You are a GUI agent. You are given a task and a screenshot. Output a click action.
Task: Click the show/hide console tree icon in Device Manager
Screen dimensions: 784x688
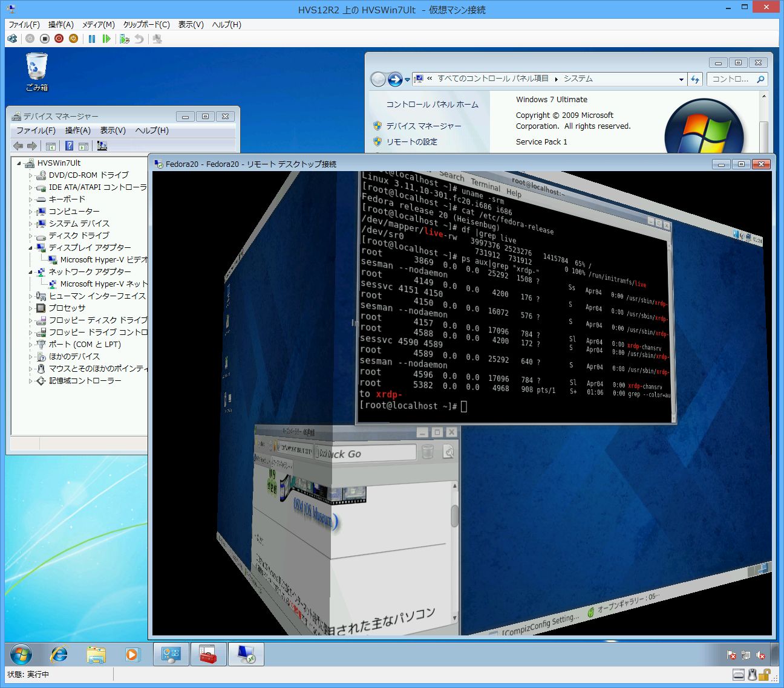pos(51,146)
